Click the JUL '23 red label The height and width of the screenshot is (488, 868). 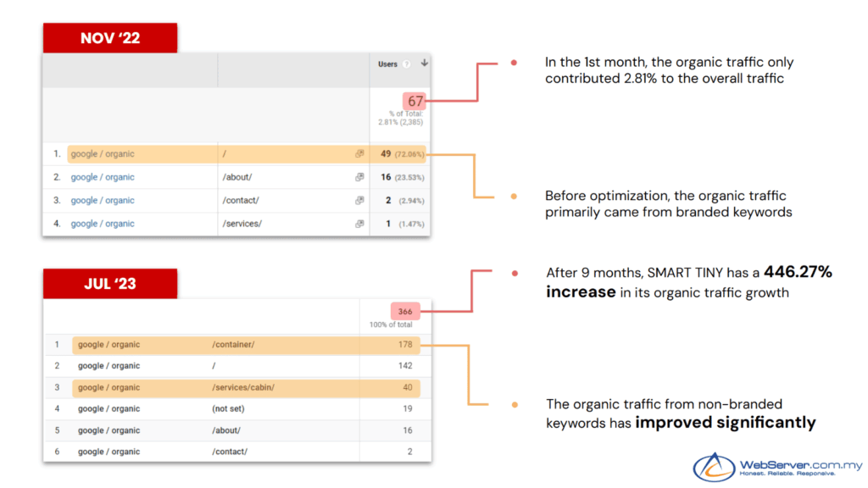pyautogui.click(x=110, y=284)
